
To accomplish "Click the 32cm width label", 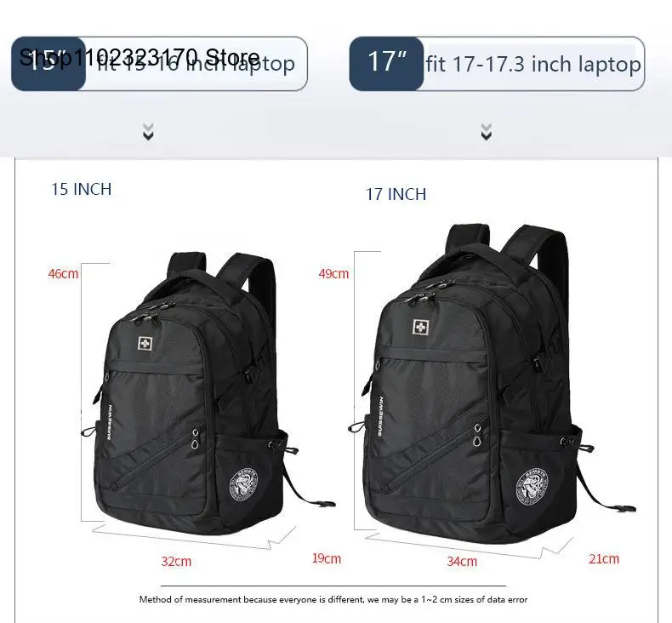I will (176, 561).
